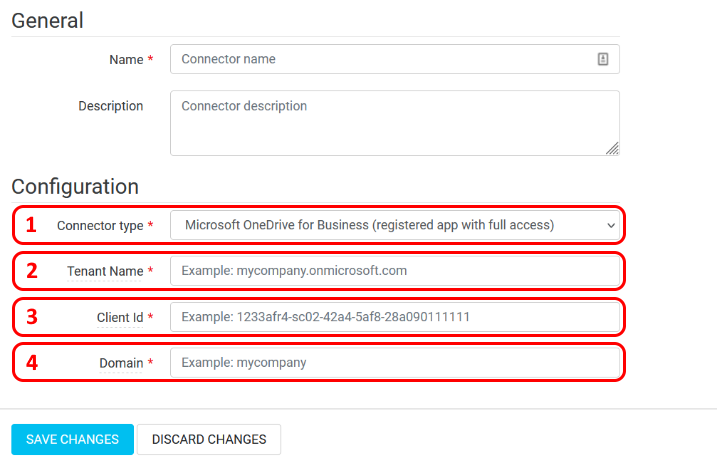Click the Connector type label

100,226
